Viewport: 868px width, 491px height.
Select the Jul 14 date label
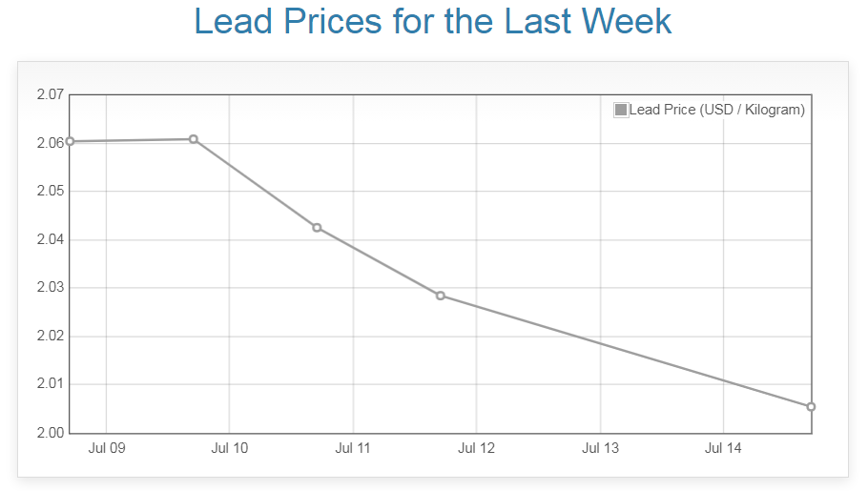[723, 448]
